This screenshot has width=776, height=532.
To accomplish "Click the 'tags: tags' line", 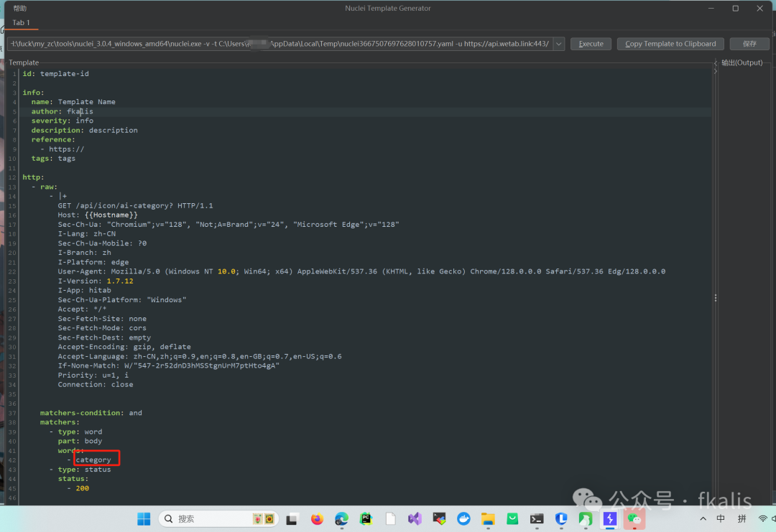I will 53,158.
